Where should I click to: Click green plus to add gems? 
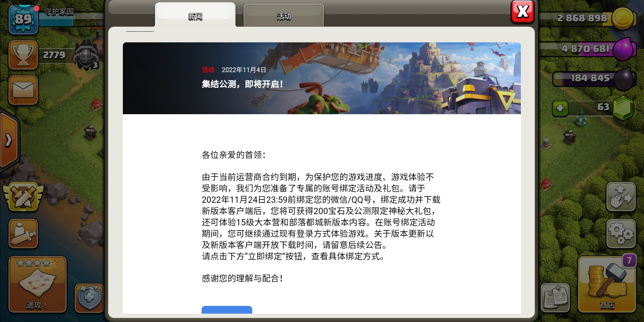(x=560, y=108)
